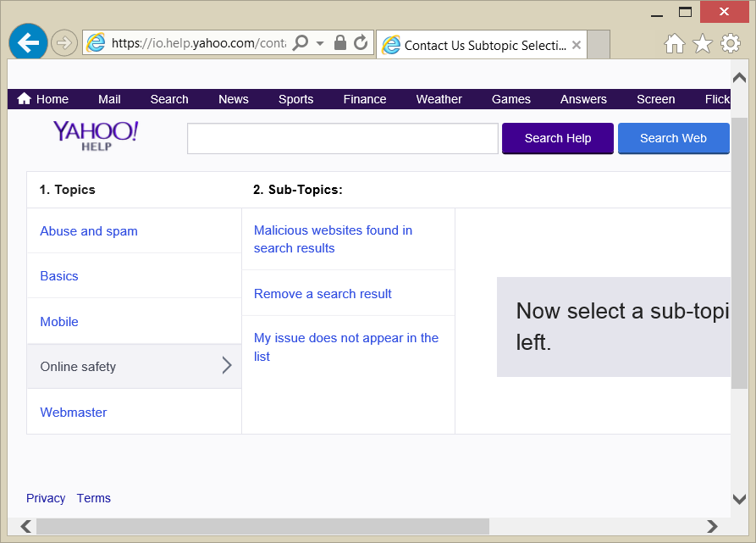The height and width of the screenshot is (543, 756).
Task: Click the Internet Explorer page icon in address bar
Action: pyautogui.click(x=96, y=43)
